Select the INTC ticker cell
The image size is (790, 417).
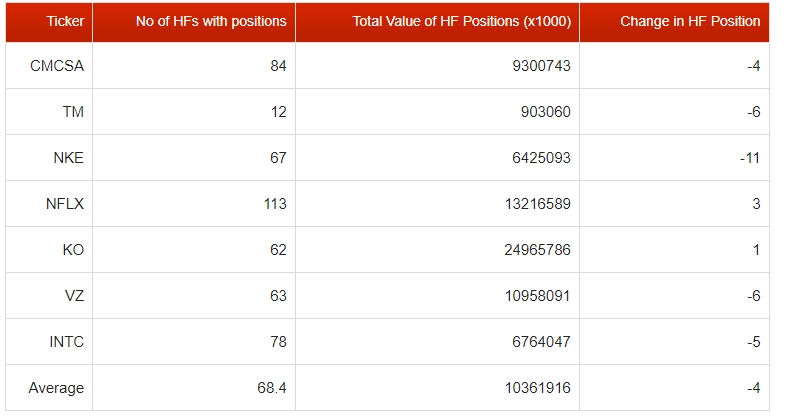[67, 342]
